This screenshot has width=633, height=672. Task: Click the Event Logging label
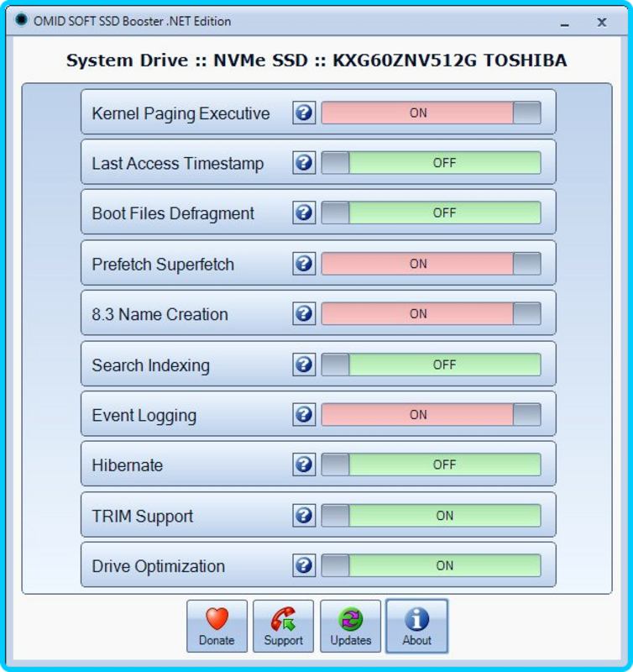[x=144, y=415]
